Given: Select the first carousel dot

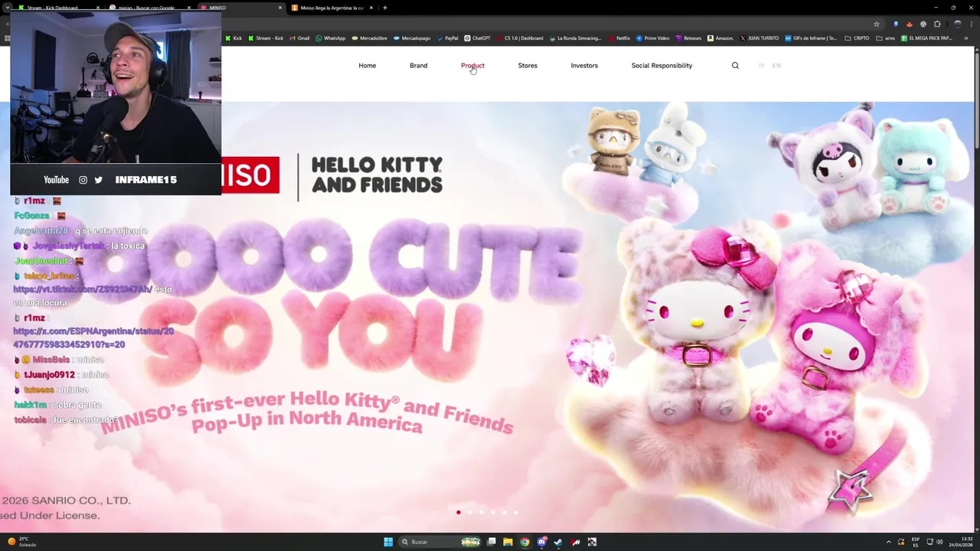Looking at the screenshot, I should pos(458,512).
